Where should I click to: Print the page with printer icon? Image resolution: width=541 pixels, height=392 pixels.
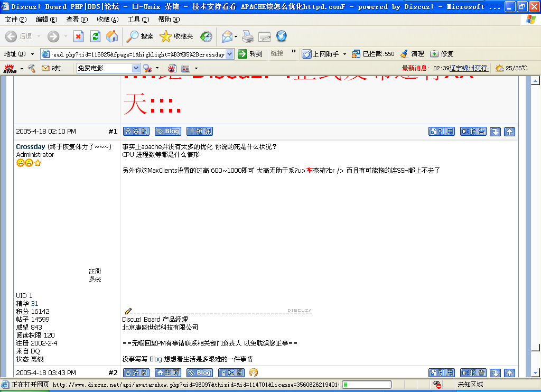tap(248, 36)
